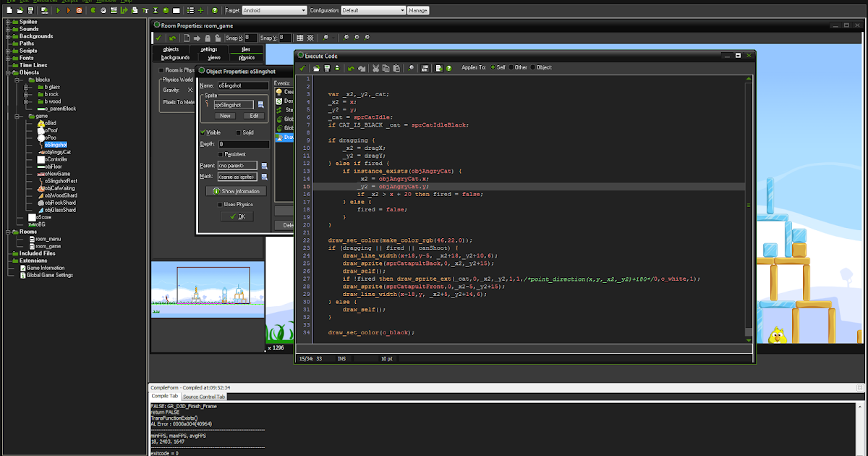Image resolution: width=868 pixels, height=456 pixels.
Task: Paste code using Execute Code paste icon
Action: [396, 68]
